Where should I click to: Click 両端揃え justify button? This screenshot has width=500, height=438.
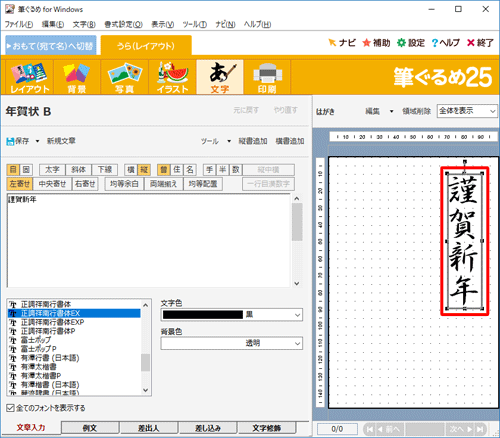coord(163,184)
